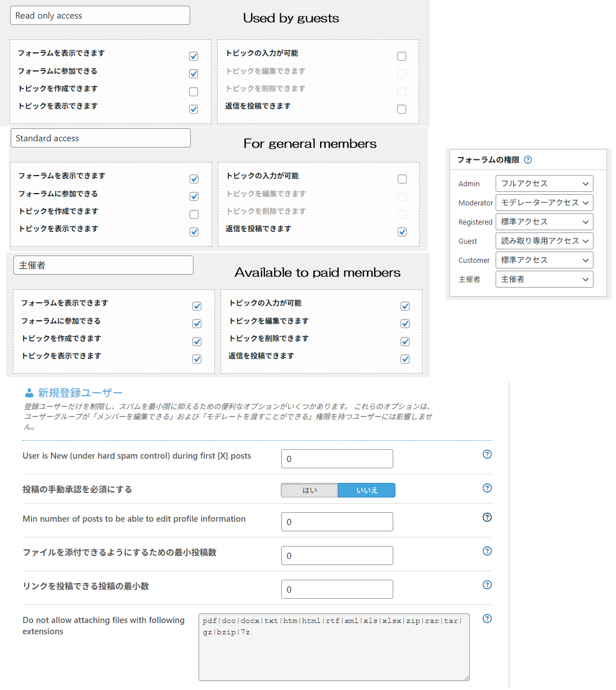Open the Moderator access dropdown
The height and width of the screenshot is (690, 616).
coord(544,203)
